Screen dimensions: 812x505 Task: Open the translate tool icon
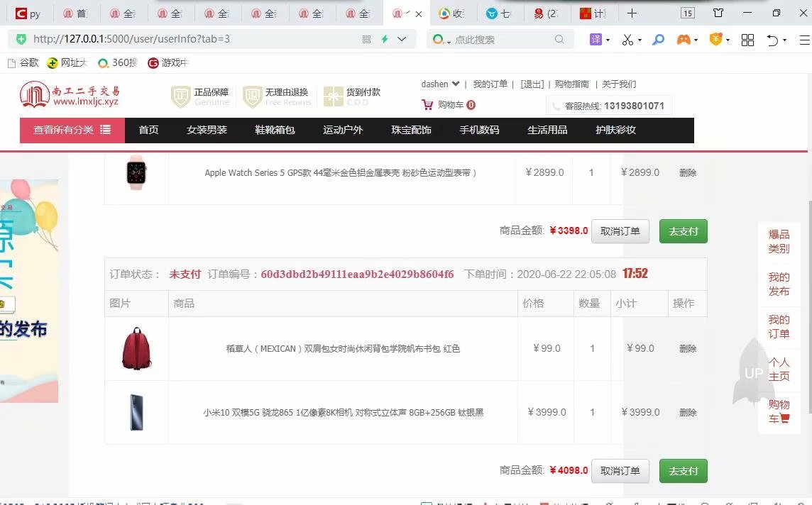point(596,39)
